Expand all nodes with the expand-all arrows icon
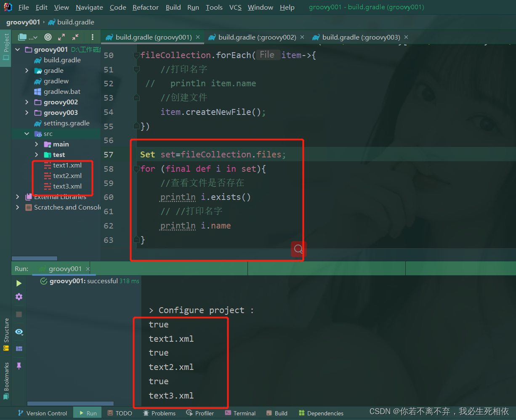The image size is (516, 420). [61, 37]
